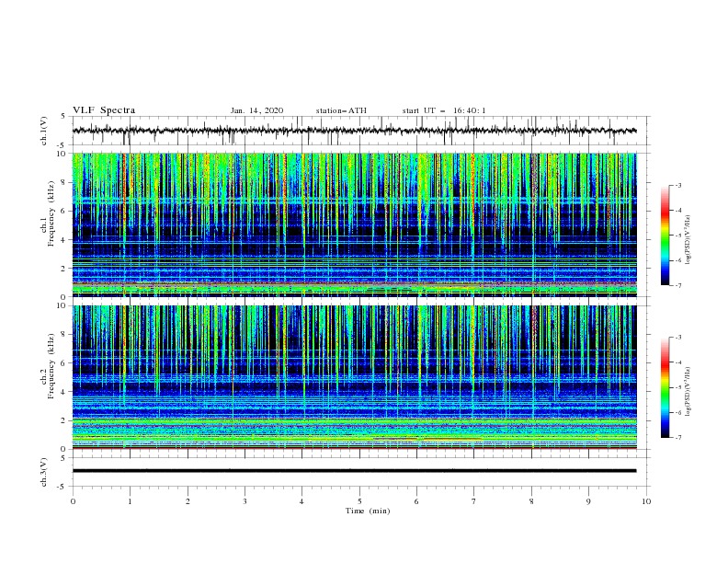Click the ch.1 spectrogram color scale bar

pyautogui.click(x=665, y=236)
